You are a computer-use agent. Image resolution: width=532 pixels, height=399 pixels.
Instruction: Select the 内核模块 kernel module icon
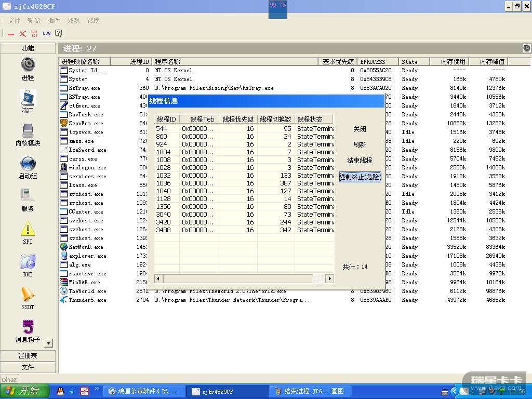[x=28, y=131]
